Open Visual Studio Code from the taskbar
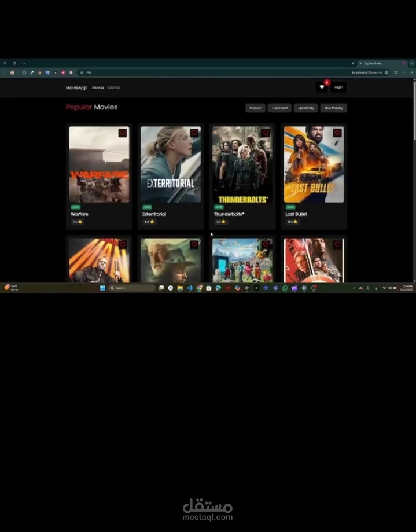The height and width of the screenshot is (532, 416). point(190,288)
